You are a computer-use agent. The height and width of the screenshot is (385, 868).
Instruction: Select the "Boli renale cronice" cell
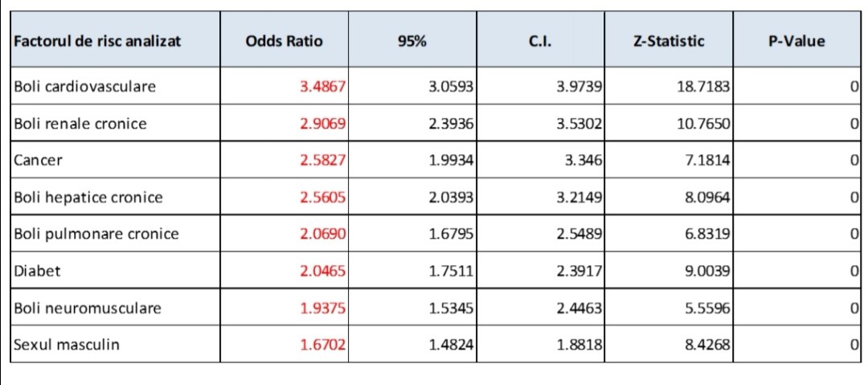coord(80,124)
